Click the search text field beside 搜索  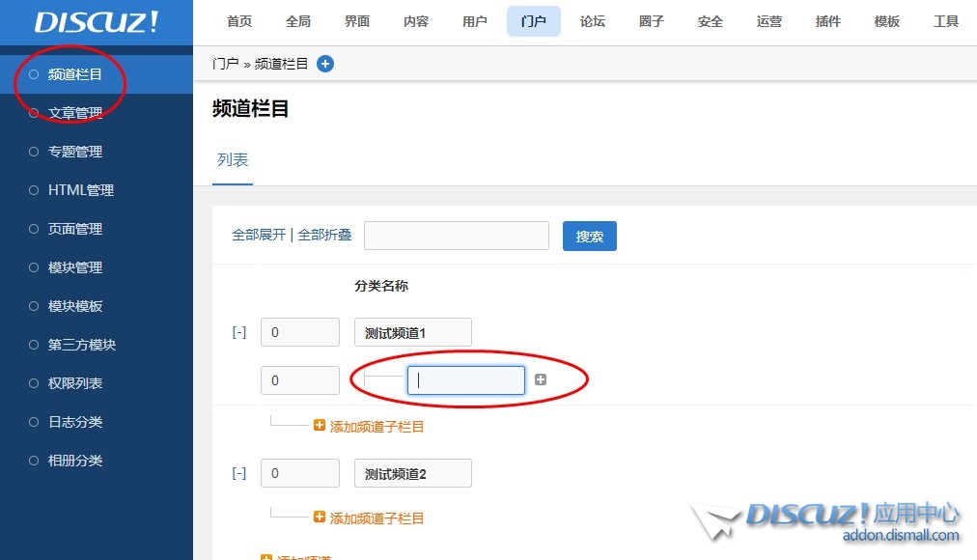pos(456,236)
